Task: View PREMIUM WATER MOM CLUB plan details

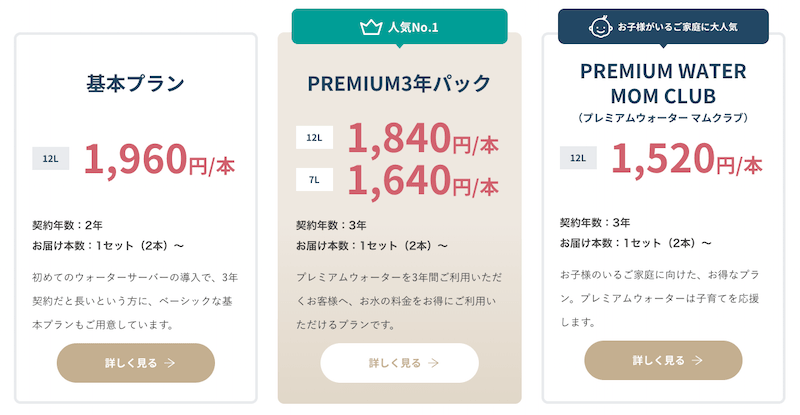Action: coord(663,360)
